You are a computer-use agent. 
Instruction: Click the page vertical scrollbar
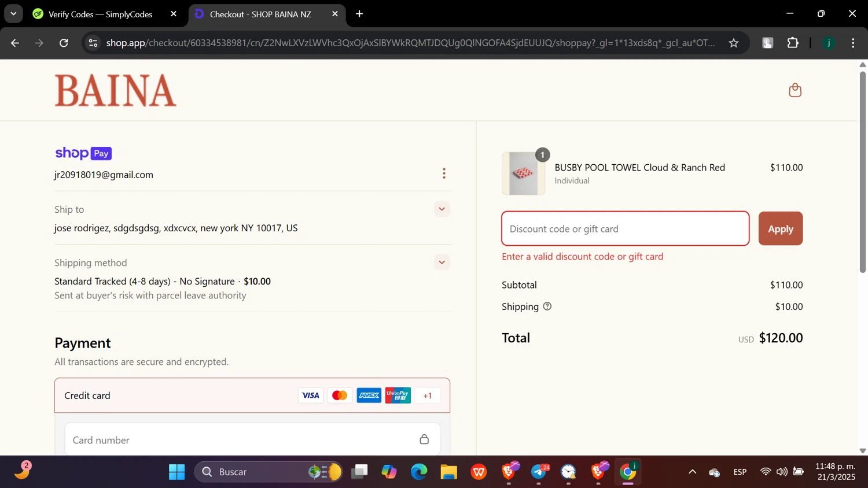coord(862,172)
